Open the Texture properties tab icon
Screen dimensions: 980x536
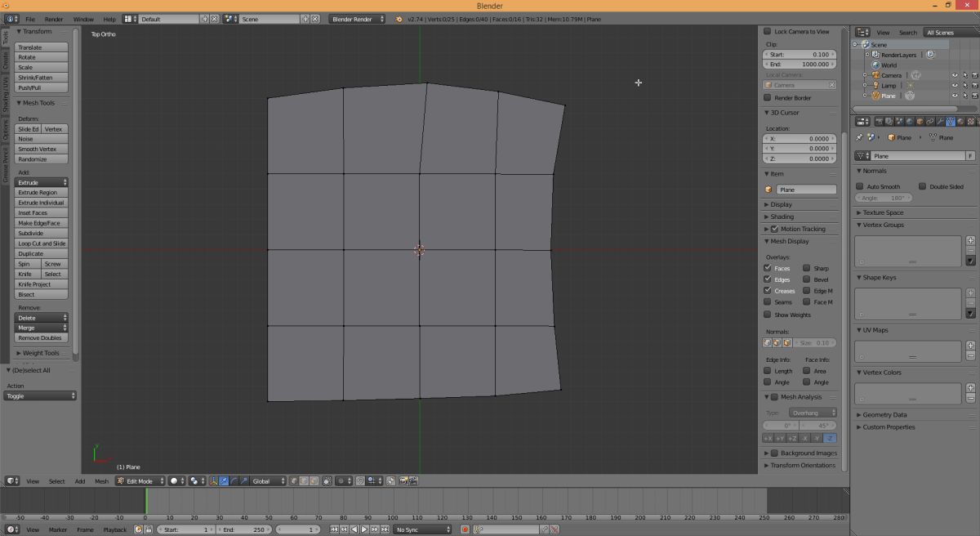pyautogui.click(x=971, y=122)
